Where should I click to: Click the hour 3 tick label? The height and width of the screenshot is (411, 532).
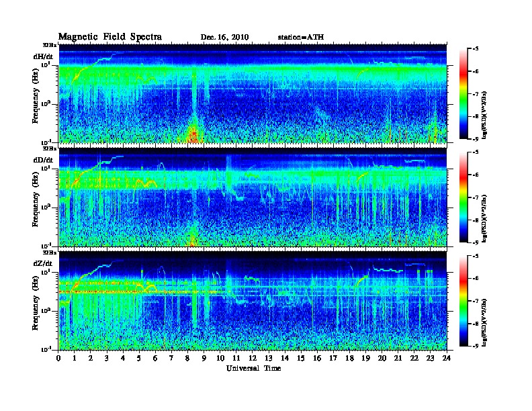pos(107,358)
